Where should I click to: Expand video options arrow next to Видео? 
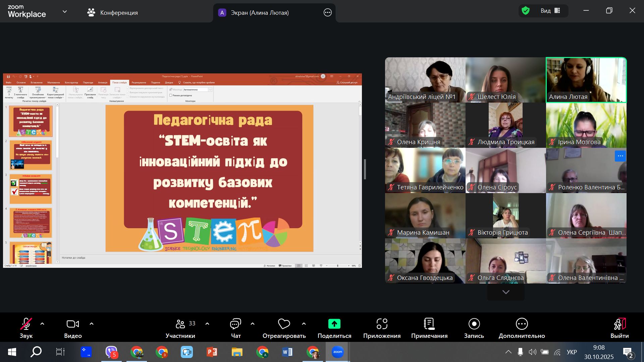92,324
